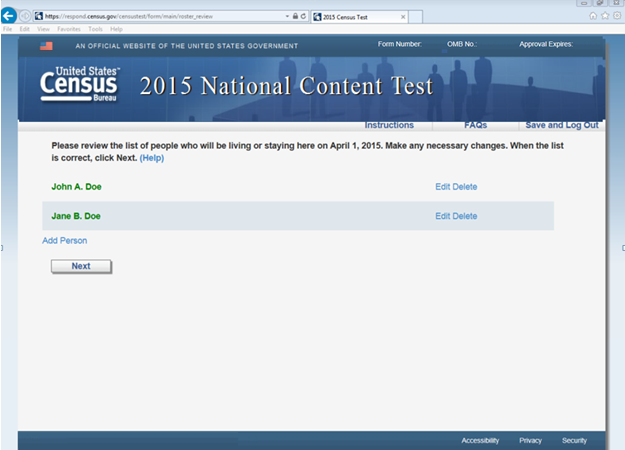The image size is (625, 450).
Task: Open the Help menu in menu bar
Action: (116, 29)
